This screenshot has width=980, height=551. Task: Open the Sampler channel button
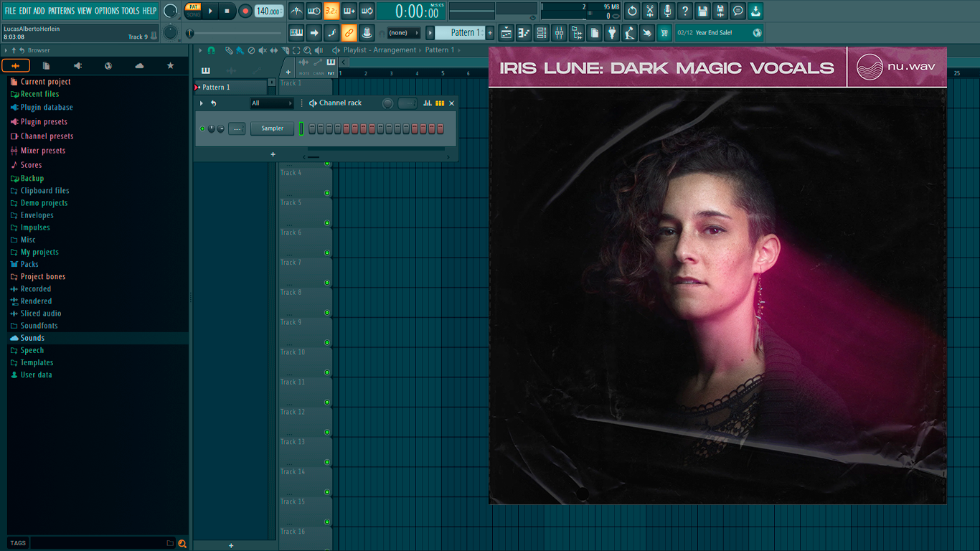272,128
